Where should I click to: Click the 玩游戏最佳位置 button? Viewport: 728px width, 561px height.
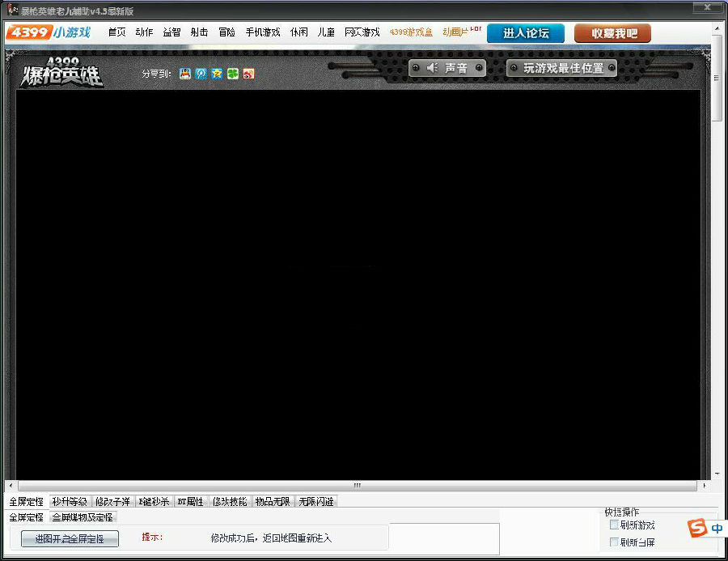[x=562, y=68]
